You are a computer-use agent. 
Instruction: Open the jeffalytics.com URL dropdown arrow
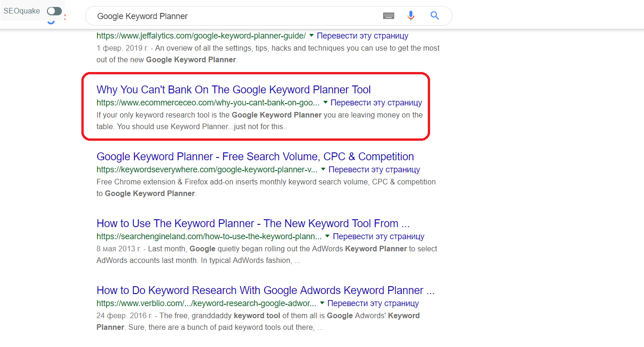(312, 35)
